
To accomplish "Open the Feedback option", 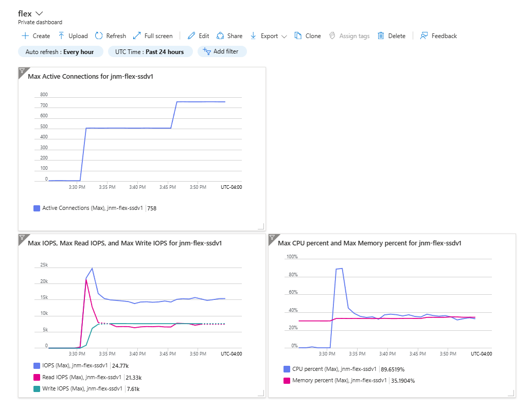I will tap(438, 36).
